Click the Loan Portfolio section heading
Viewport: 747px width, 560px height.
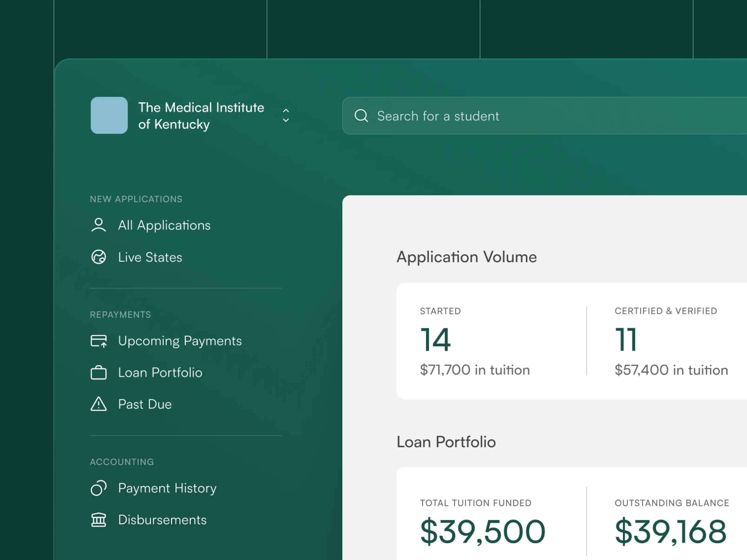click(x=446, y=442)
